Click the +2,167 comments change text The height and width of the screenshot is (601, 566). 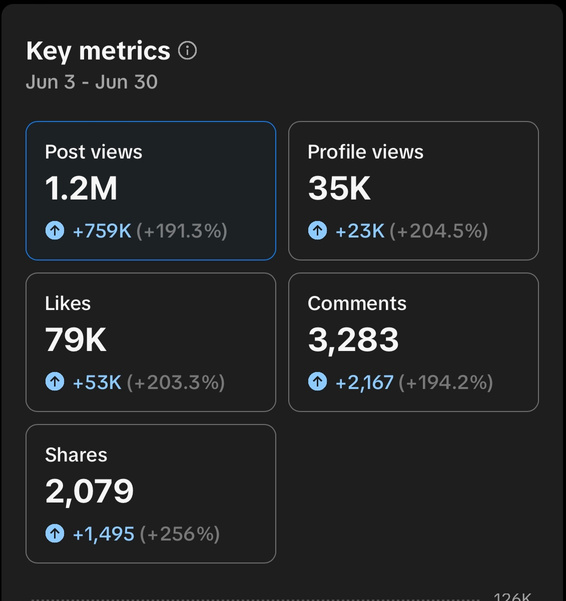364,383
